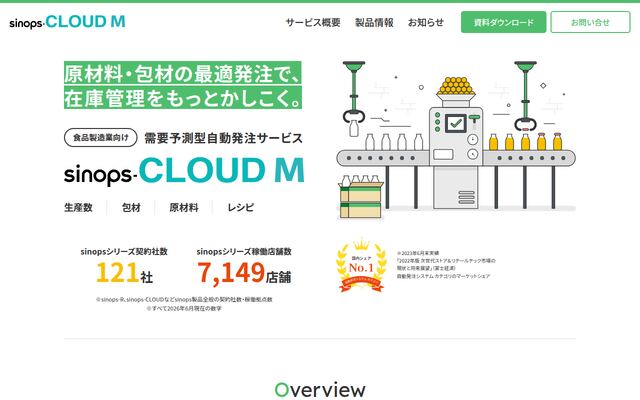The height and width of the screenshot is (400, 640).
Task: Click the sinops-CLOUD M header logo
Action: pos(67,22)
